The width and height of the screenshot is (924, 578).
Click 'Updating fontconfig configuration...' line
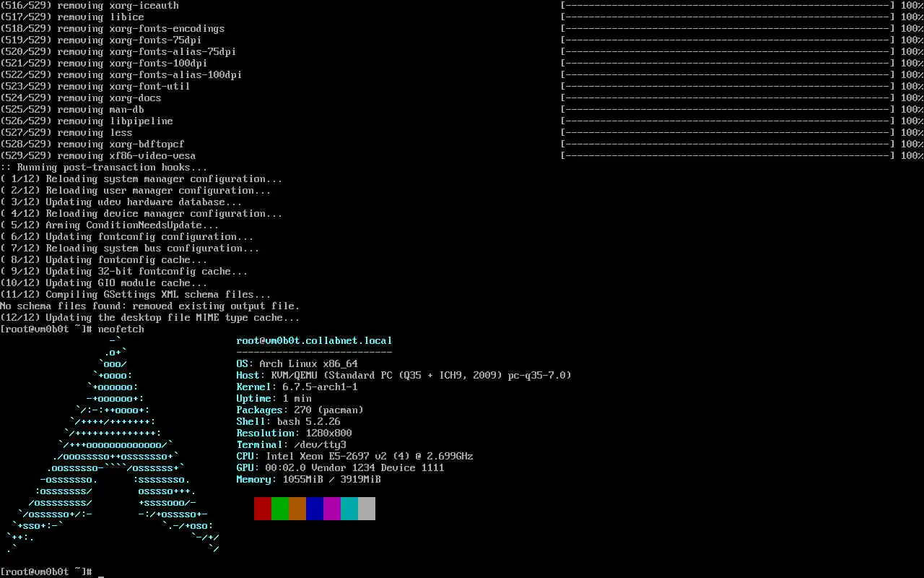(x=127, y=237)
